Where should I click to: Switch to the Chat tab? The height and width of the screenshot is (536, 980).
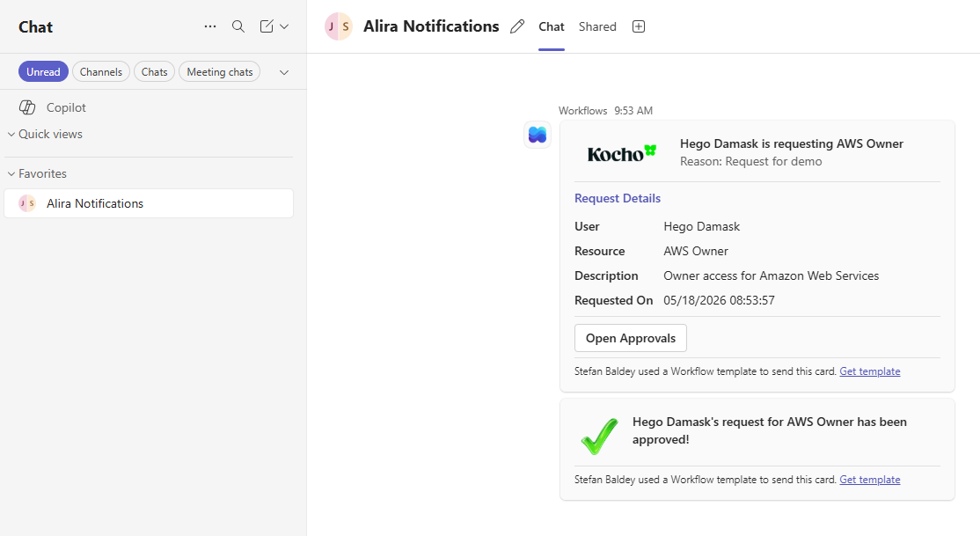point(552,26)
